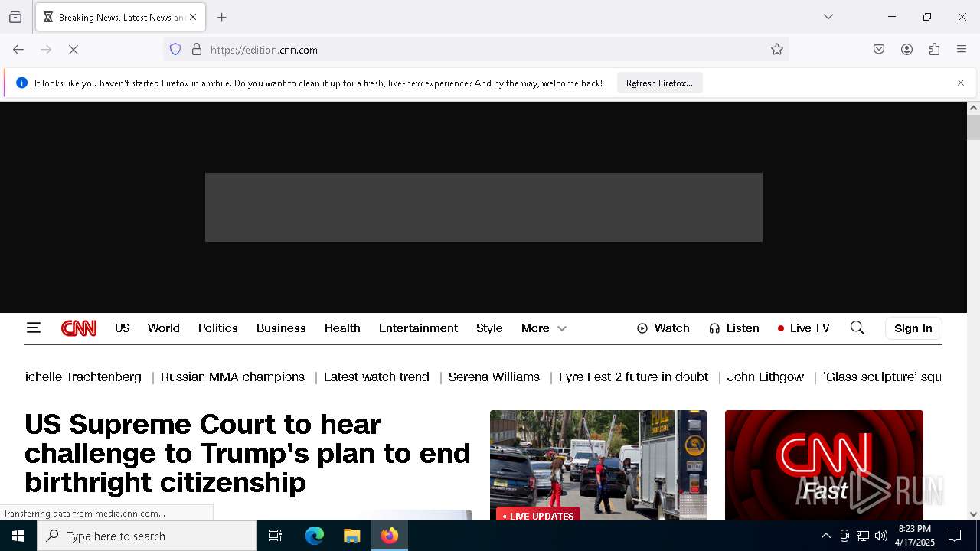
Task: Select the Politics section
Action: 218,328
